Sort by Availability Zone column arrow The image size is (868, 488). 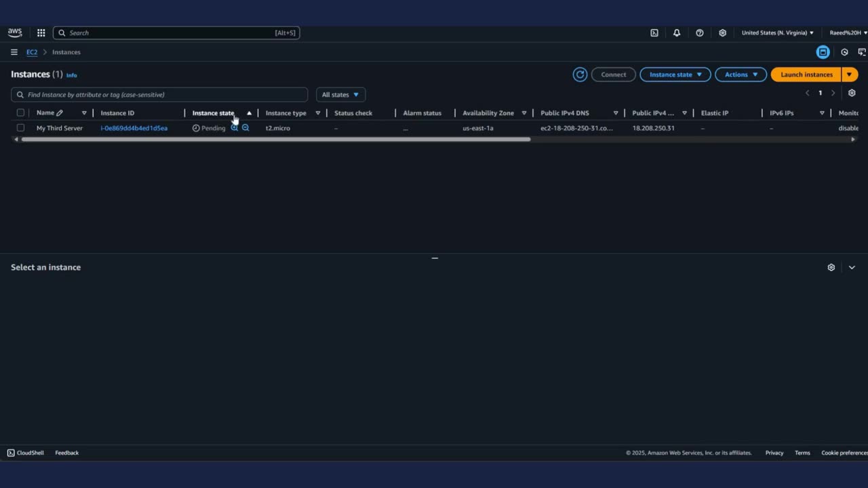(x=524, y=113)
